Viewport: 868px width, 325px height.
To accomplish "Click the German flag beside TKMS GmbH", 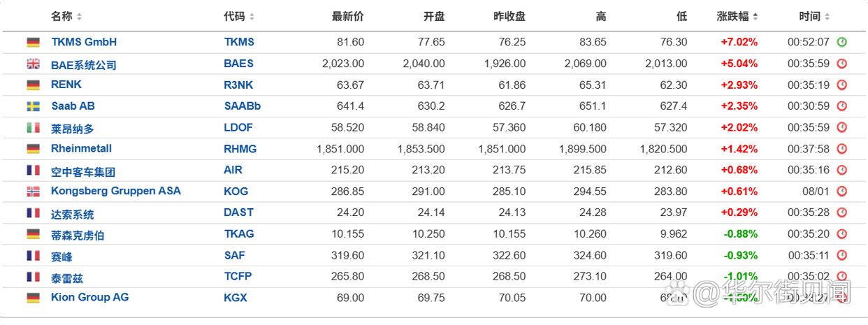I will click(x=33, y=43).
